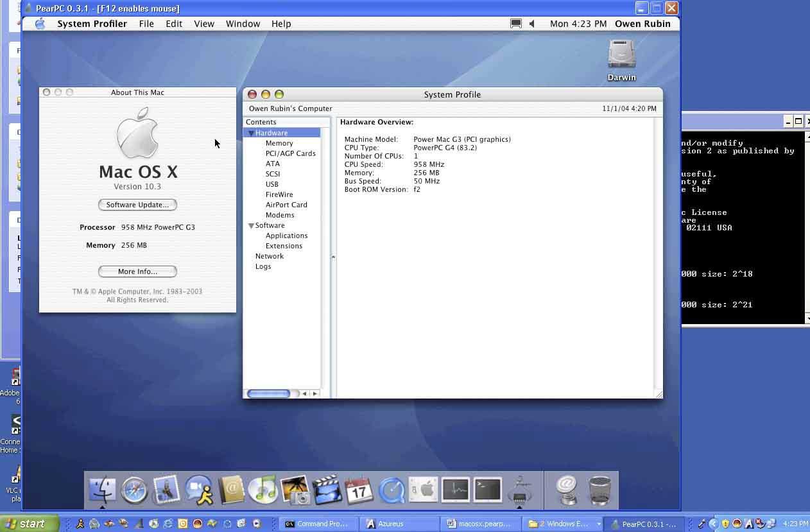Screen dimensions: 810x532
Task: Click the Software Update button
Action: (x=137, y=205)
